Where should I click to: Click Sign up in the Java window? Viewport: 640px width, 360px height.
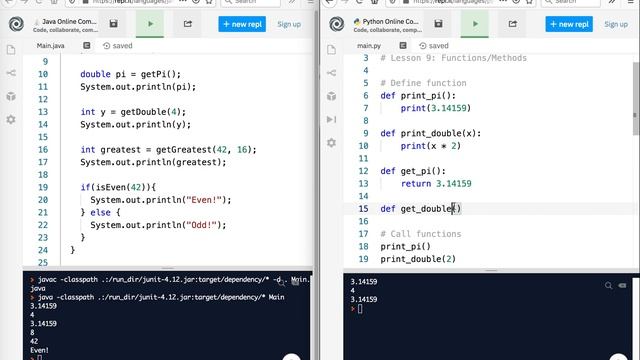click(289, 24)
